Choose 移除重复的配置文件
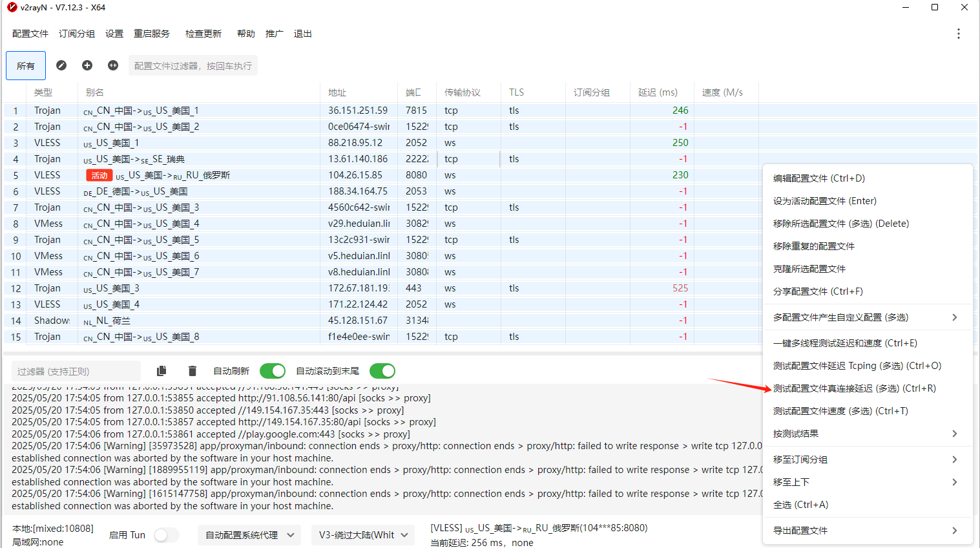Image resolution: width=980 pixels, height=548 pixels. coord(868,246)
